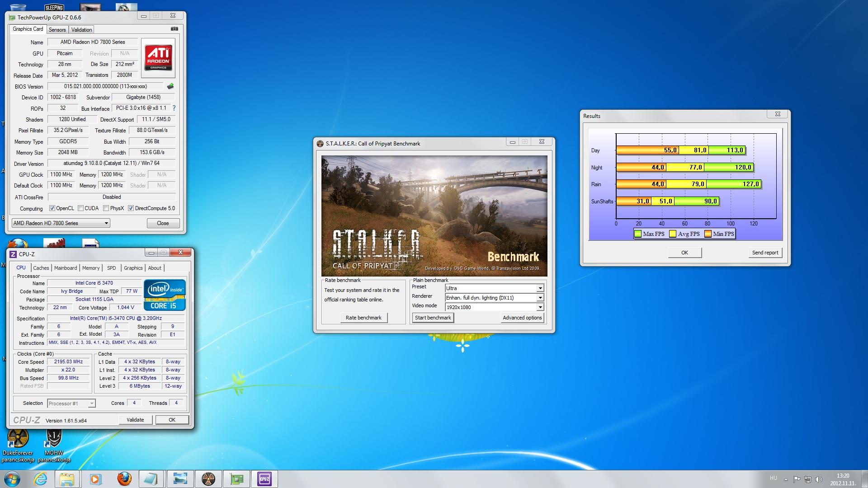Click the GPU-Z Name field
868x488 pixels.
(93, 42)
